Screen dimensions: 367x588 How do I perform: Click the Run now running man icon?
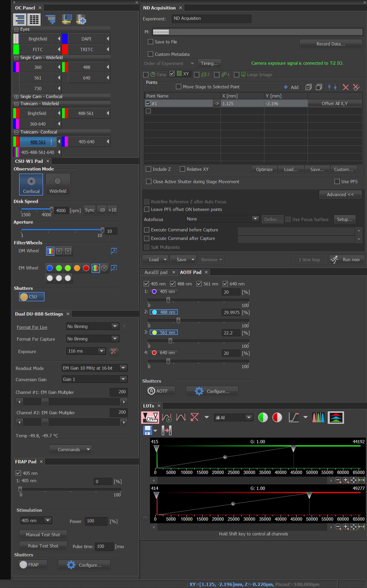click(334, 260)
